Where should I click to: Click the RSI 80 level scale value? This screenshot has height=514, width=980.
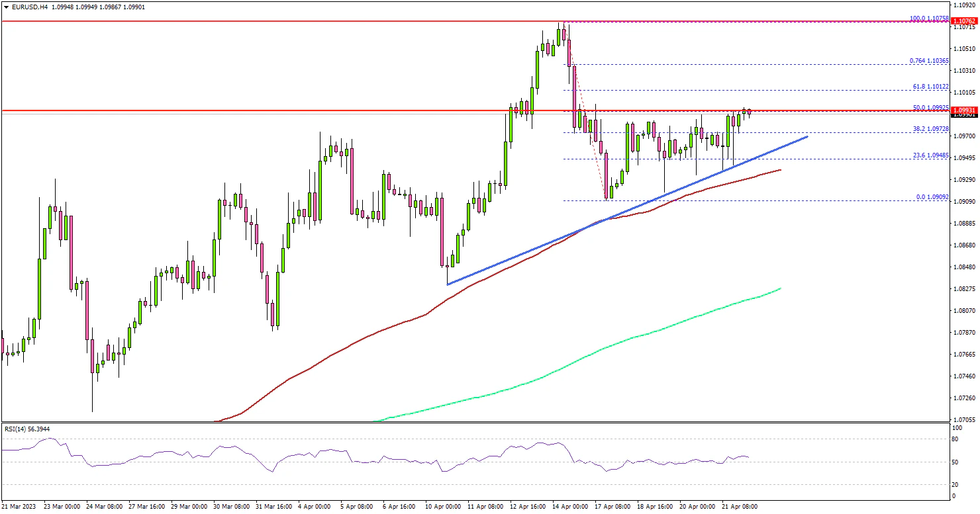coord(955,439)
